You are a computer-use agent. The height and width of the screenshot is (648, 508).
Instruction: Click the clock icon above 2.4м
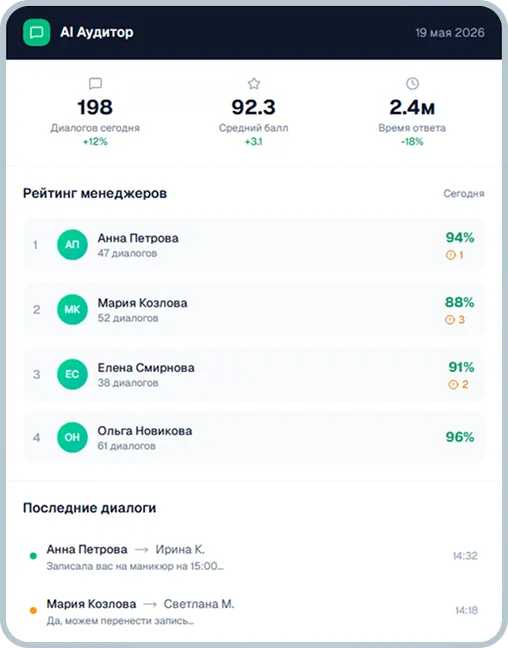pos(412,83)
